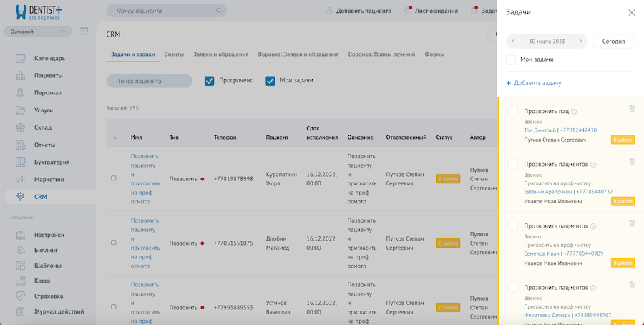This screenshot has height=325, width=644.
Task: Open the Calendar sidebar icon
Action: [x=21, y=58]
